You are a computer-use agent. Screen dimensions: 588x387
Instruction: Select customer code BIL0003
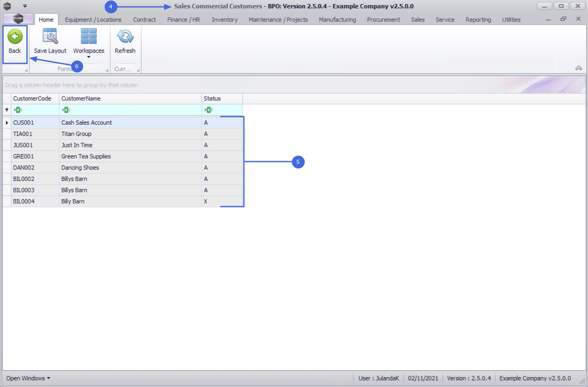pos(35,190)
